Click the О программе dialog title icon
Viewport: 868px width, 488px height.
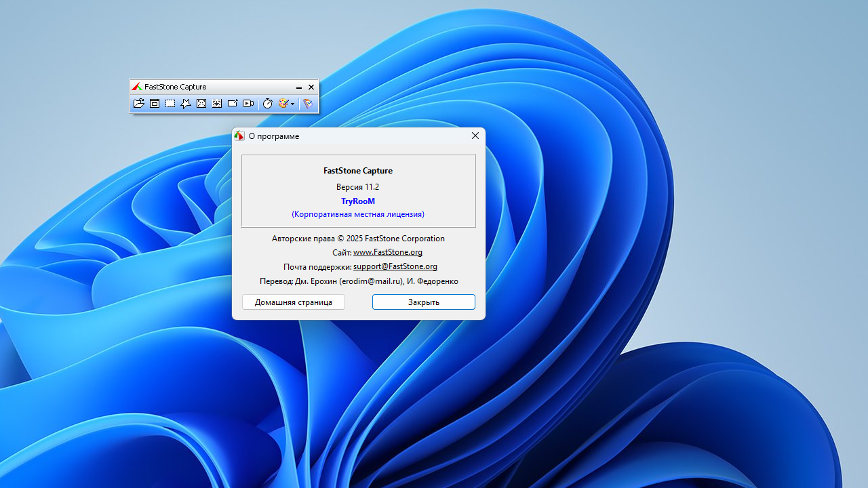[x=239, y=136]
